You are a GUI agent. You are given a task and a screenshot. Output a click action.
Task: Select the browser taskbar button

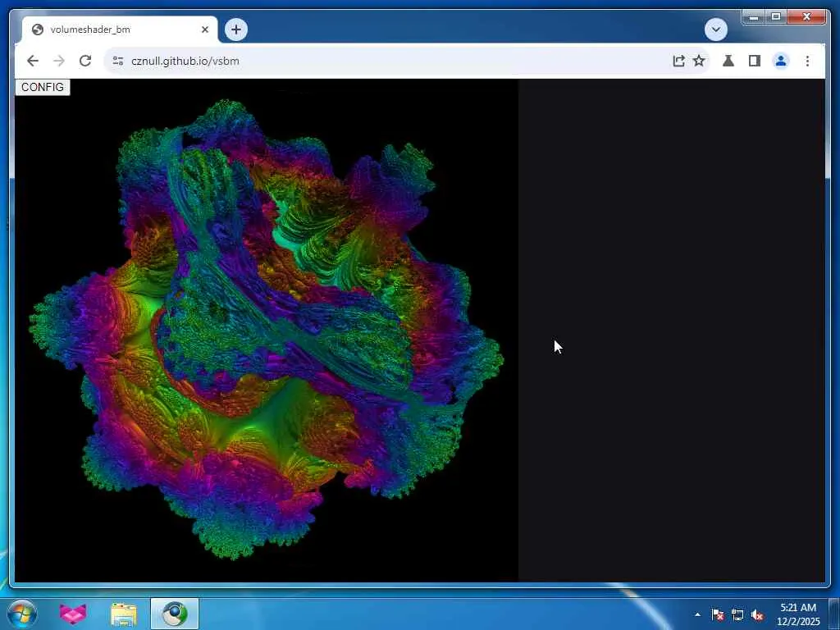pos(175,614)
